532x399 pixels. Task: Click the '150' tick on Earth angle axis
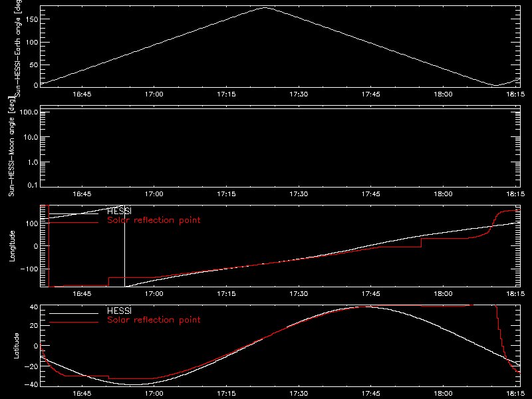point(32,19)
